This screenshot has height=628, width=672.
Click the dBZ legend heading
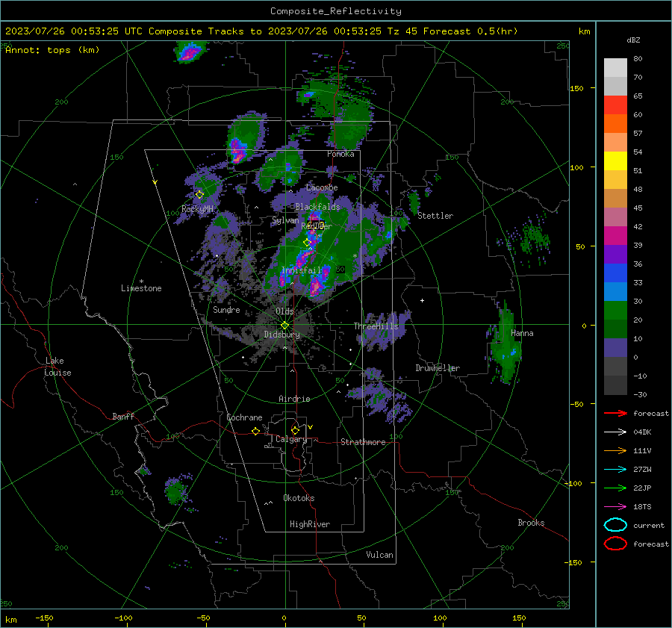click(x=633, y=40)
